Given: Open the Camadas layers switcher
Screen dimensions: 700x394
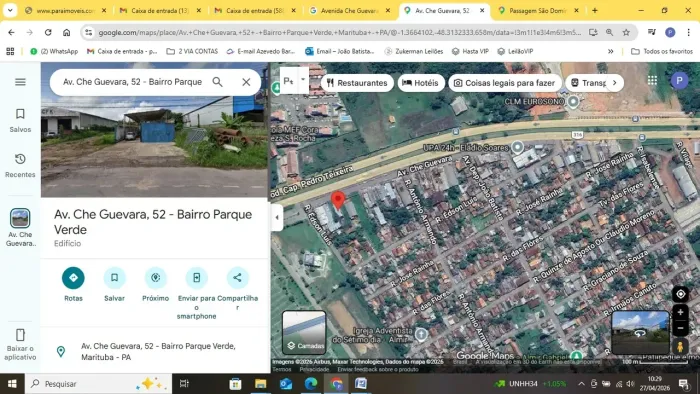Looking at the screenshot, I should point(304,332).
